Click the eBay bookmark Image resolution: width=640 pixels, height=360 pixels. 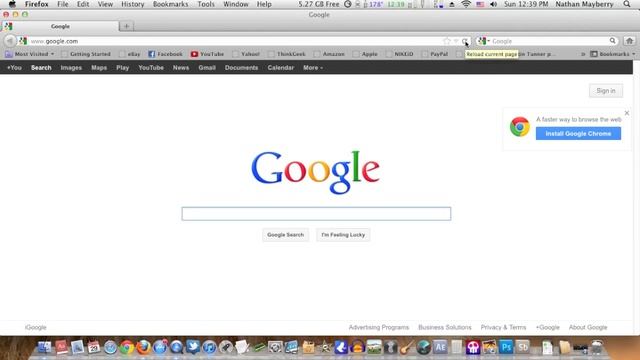(129, 54)
